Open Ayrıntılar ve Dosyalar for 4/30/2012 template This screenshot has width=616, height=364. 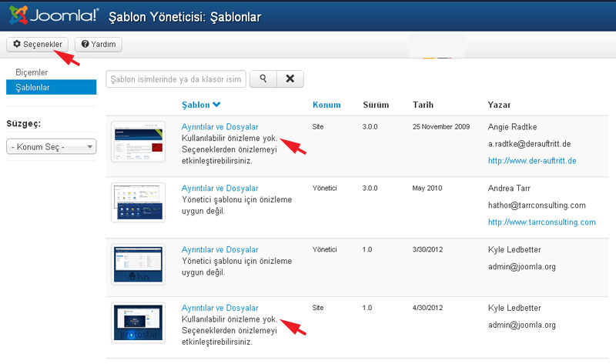[219, 308]
